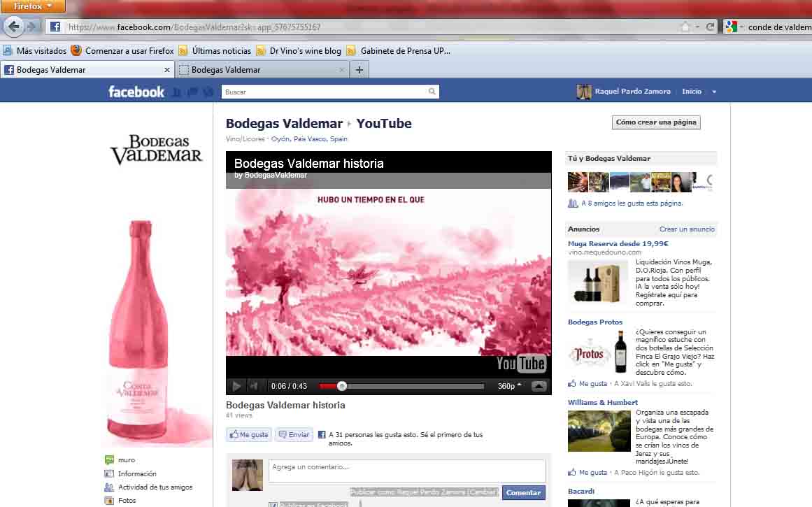Open A 8 amigos les gusta esta página
This screenshot has width=812, height=507.
[x=632, y=203]
